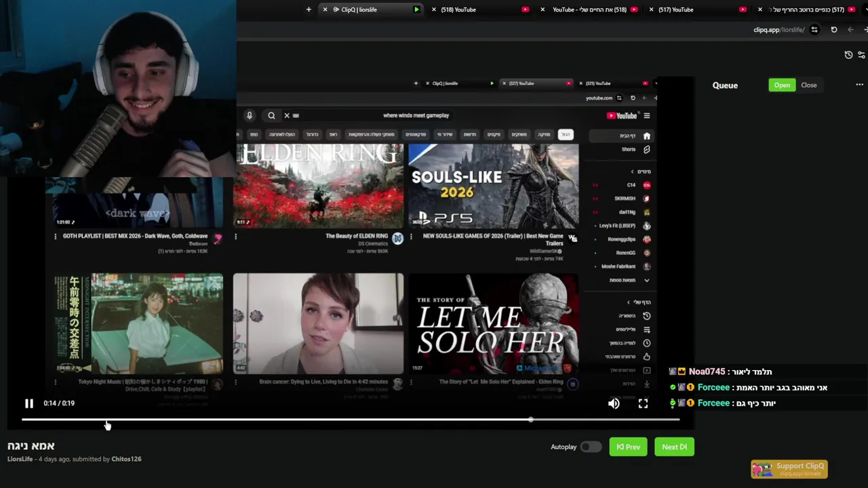Open the ClipQ history clock icon
The image size is (868, 488).
[848, 55]
